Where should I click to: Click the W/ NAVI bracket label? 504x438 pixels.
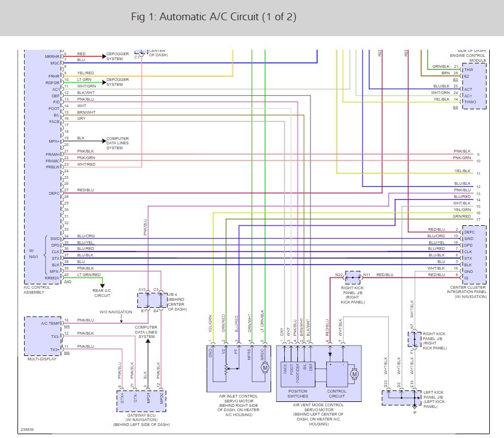click(33, 254)
